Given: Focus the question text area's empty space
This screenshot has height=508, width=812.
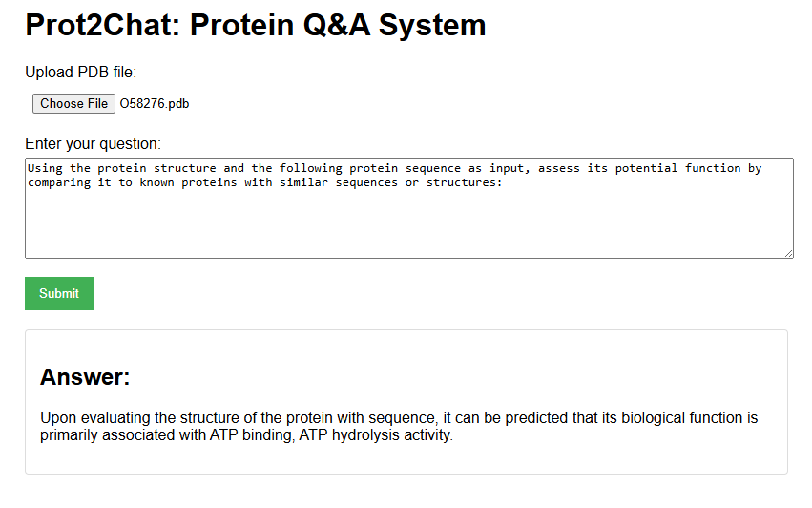Looking at the screenshot, I should [x=409, y=222].
